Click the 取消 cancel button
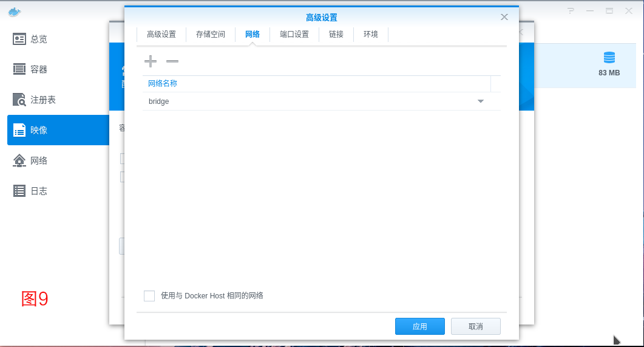 (476, 326)
